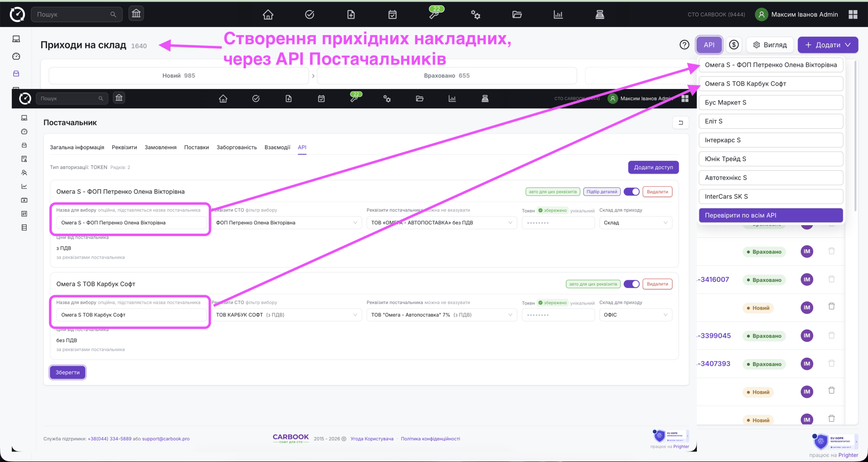
Task: Click the dollar sign icon button
Action: point(734,45)
